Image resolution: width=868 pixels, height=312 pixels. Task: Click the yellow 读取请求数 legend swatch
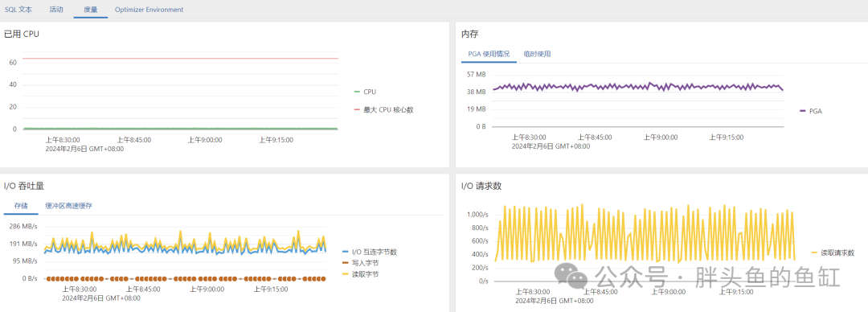814,252
